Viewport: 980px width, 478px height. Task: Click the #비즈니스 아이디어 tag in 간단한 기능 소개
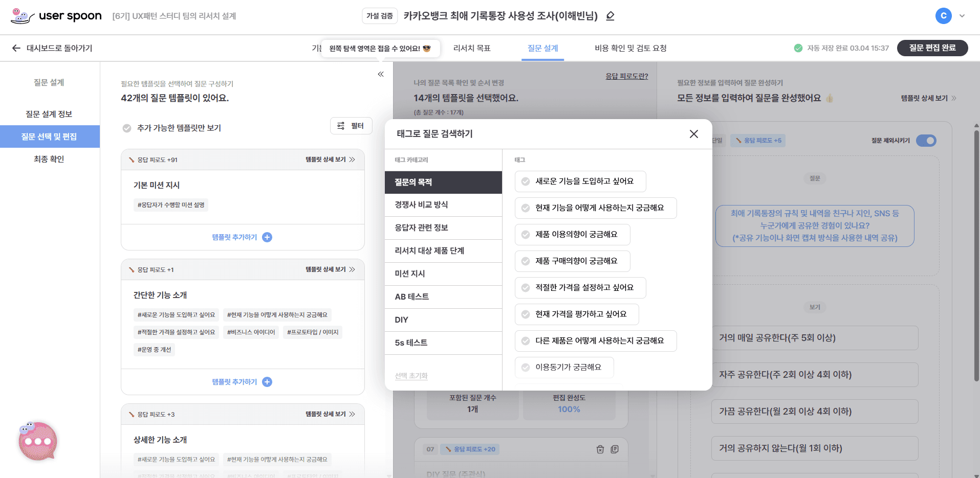tap(251, 332)
